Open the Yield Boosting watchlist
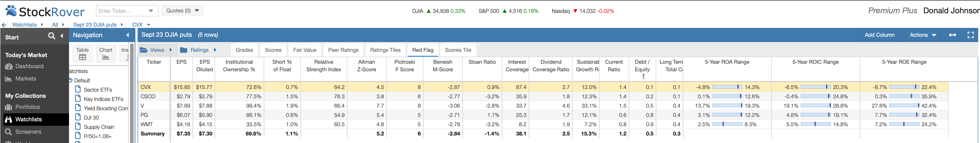 tap(106, 108)
